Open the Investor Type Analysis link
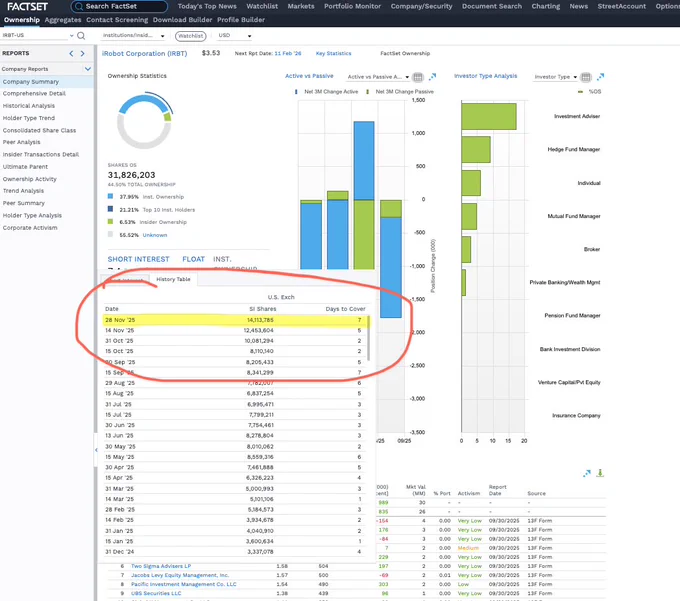The height and width of the screenshot is (601, 680). click(486, 76)
